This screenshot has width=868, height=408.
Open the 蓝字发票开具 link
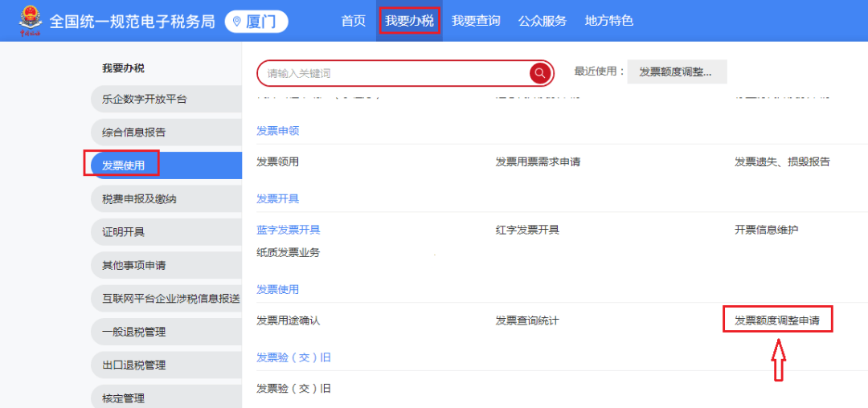289,230
